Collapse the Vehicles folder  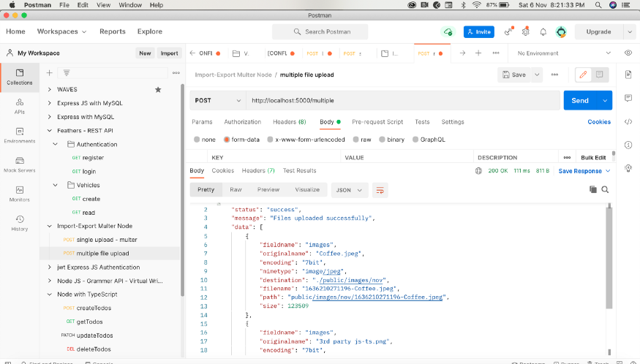(55, 185)
